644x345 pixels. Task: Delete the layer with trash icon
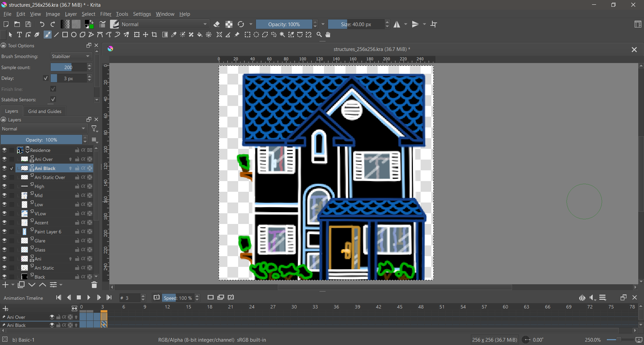(94, 285)
